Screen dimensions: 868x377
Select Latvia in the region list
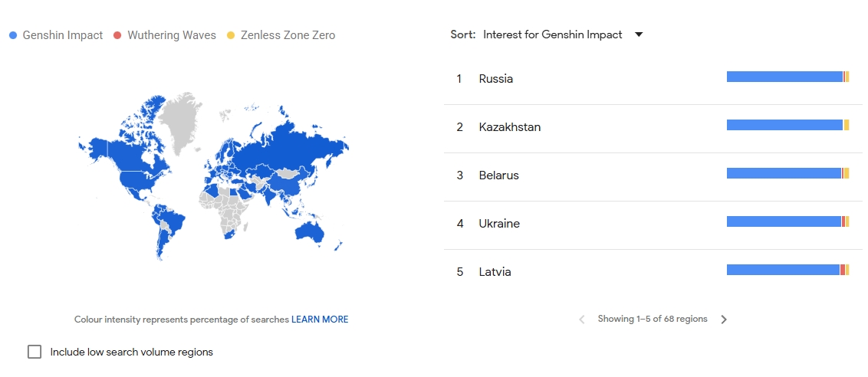pos(495,272)
